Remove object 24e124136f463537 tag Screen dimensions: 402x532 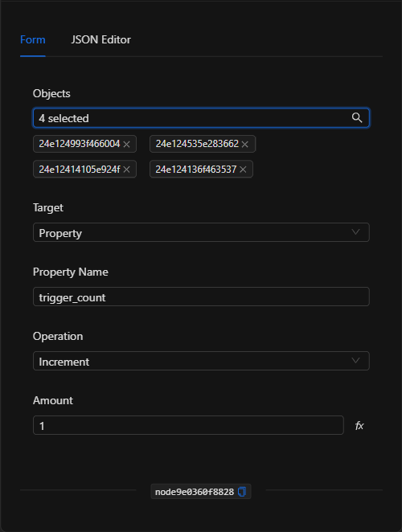coord(243,170)
